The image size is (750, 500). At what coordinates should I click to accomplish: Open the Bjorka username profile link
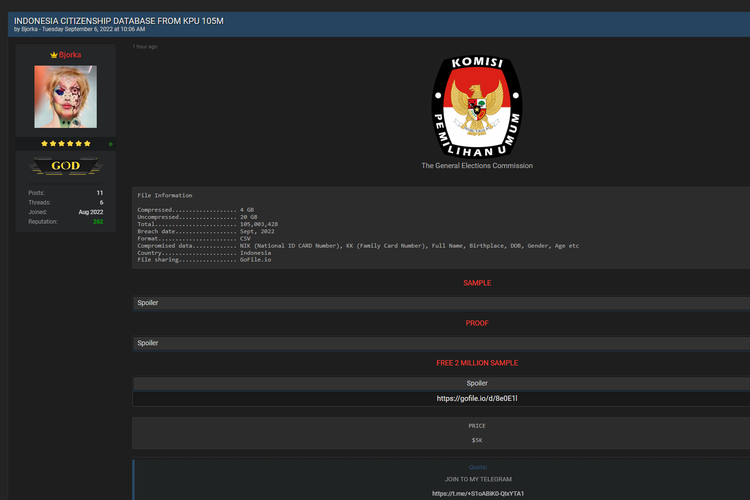70,55
